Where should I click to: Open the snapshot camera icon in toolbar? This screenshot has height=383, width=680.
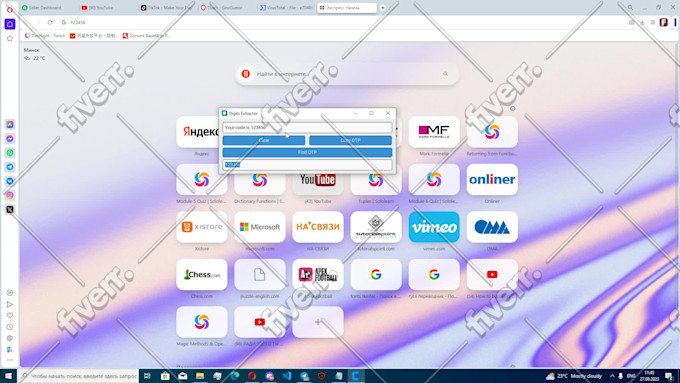[x=632, y=23]
